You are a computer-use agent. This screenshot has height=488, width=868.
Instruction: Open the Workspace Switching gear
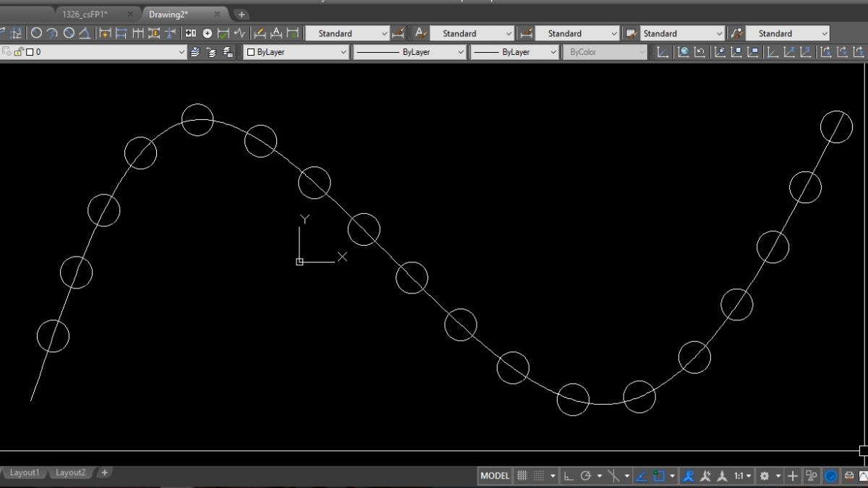[764, 476]
